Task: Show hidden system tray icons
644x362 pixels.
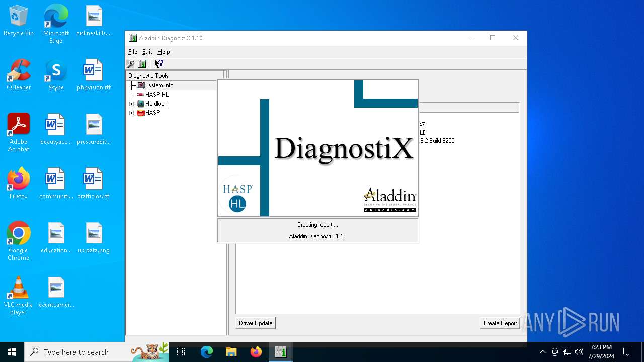Action: coord(542,352)
